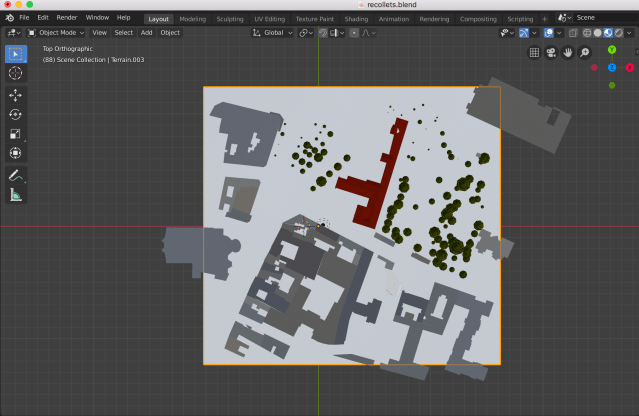Open the Render menu
The height and width of the screenshot is (416, 639).
click(x=67, y=18)
